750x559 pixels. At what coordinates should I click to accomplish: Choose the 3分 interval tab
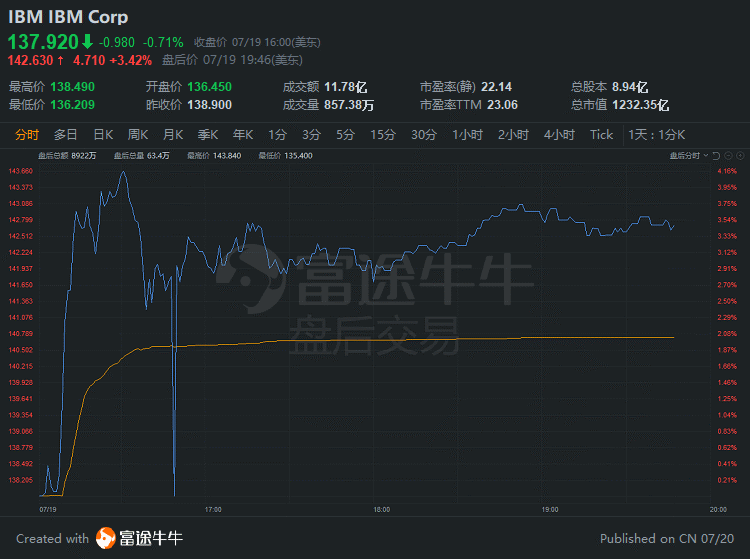[311, 135]
